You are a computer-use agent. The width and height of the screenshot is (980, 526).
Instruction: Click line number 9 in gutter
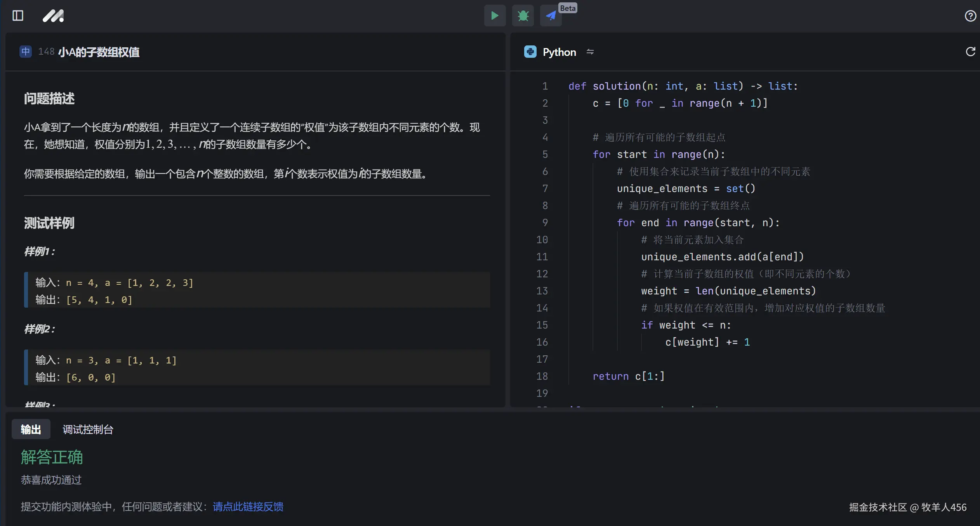545,223
